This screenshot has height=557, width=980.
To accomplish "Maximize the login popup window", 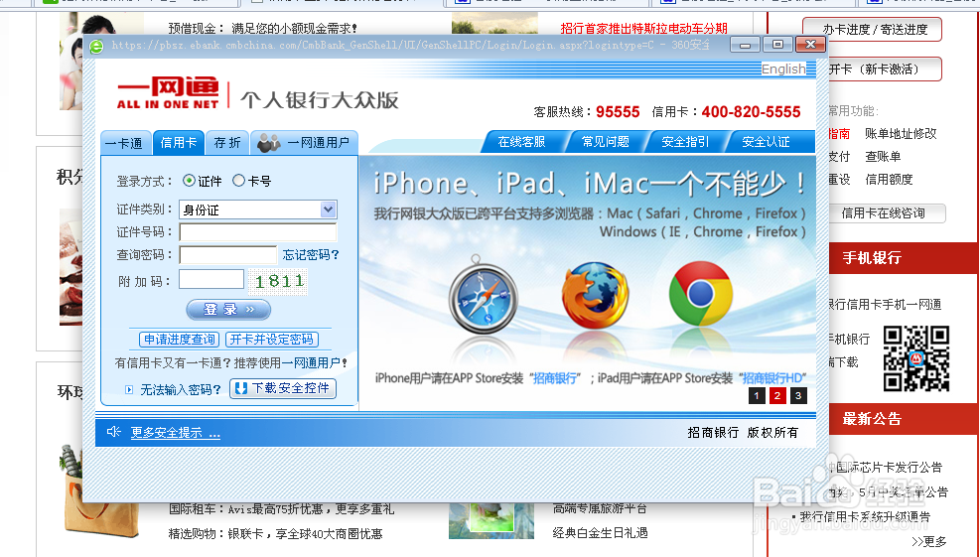I will click(x=777, y=45).
